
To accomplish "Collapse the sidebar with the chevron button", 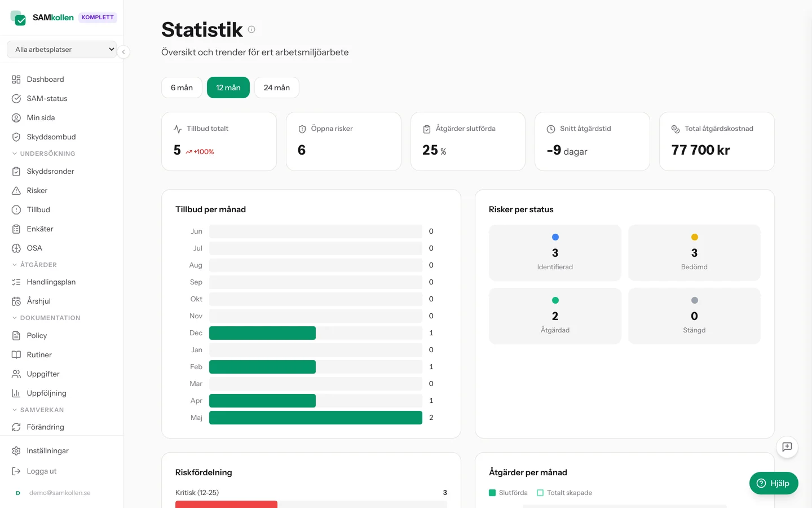I will pyautogui.click(x=123, y=52).
